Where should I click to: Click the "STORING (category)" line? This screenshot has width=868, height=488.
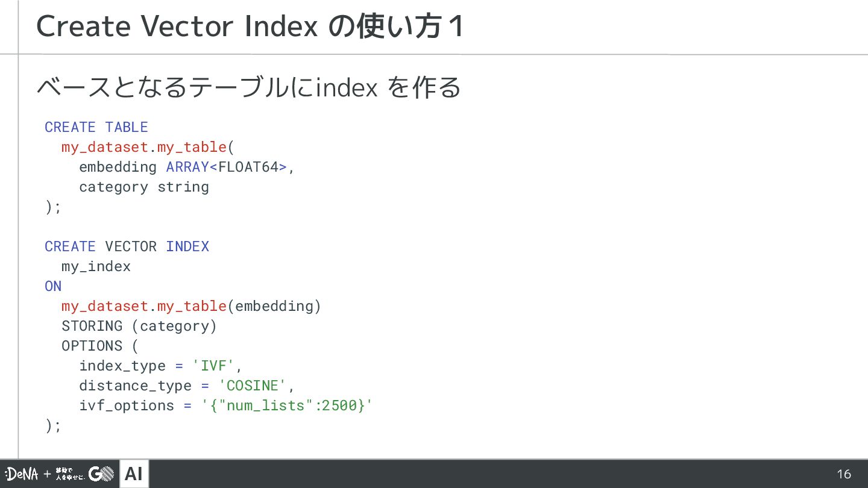(x=139, y=326)
